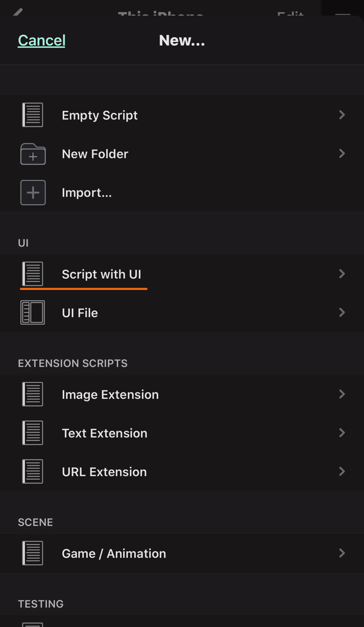The height and width of the screenshot is (627, 364).
Task: Choose the URL Extension template label
Action: [104, 472]
